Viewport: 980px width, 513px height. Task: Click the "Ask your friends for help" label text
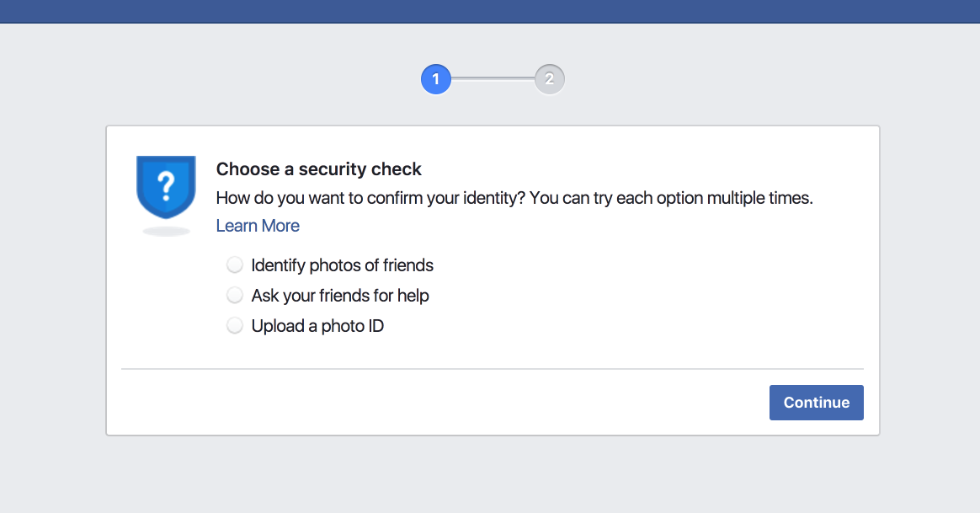tap(340, 296)
